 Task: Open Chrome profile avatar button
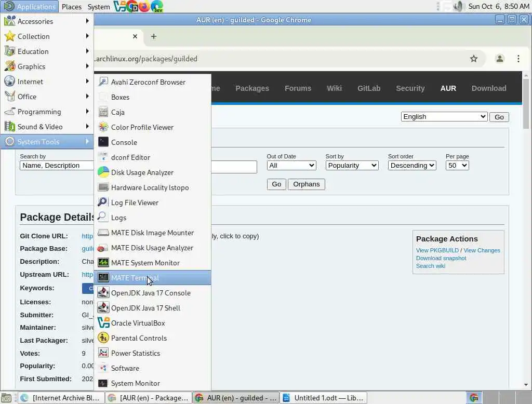coord(499,59)
